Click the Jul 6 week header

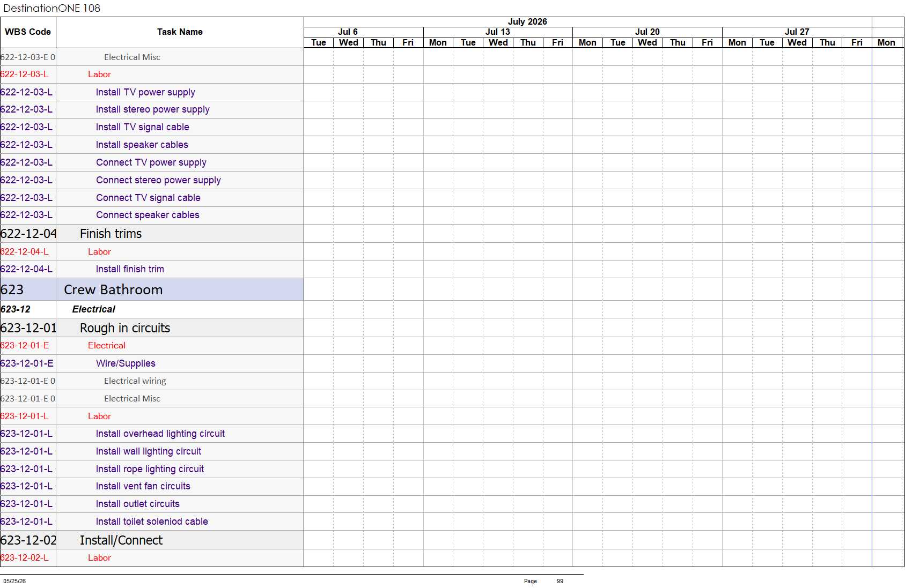[348, 32]
